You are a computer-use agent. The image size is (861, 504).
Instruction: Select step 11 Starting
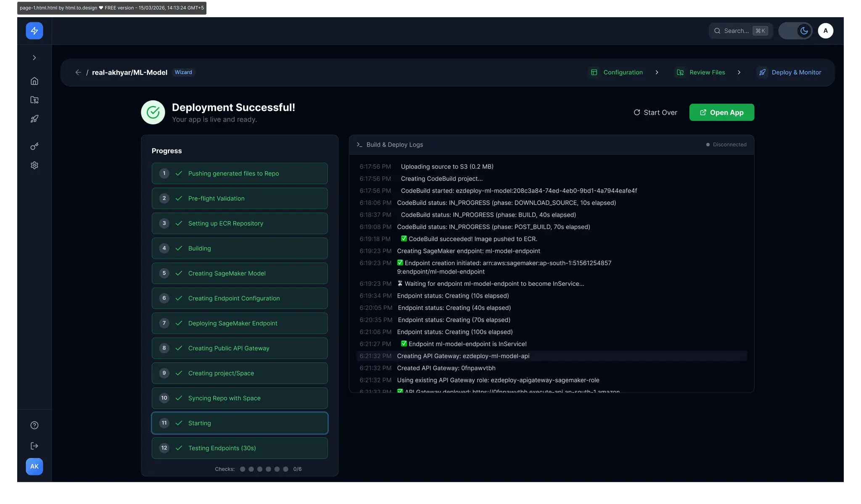240,423
